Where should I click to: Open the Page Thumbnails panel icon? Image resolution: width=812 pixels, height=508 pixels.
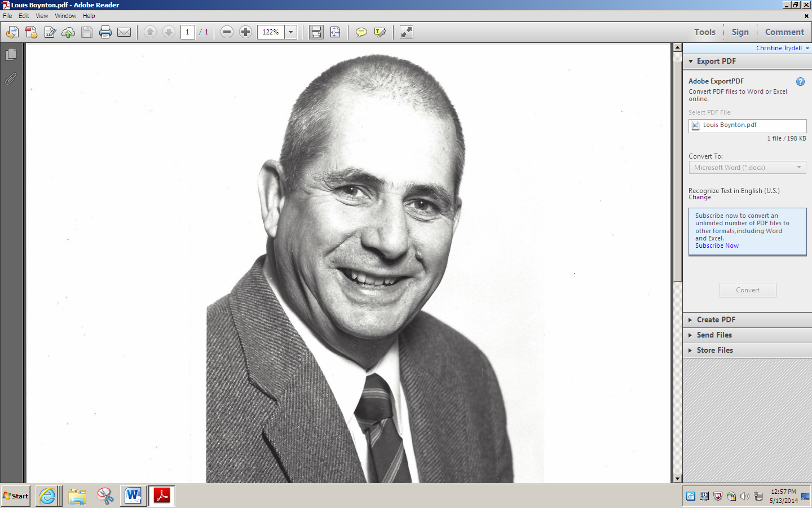(x=11, y=54)
